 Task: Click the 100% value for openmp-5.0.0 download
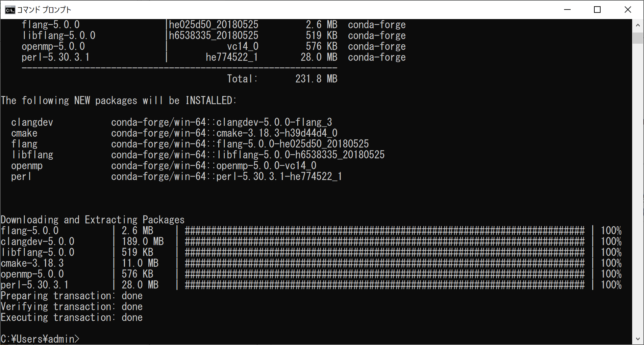(x=611, y=274)
